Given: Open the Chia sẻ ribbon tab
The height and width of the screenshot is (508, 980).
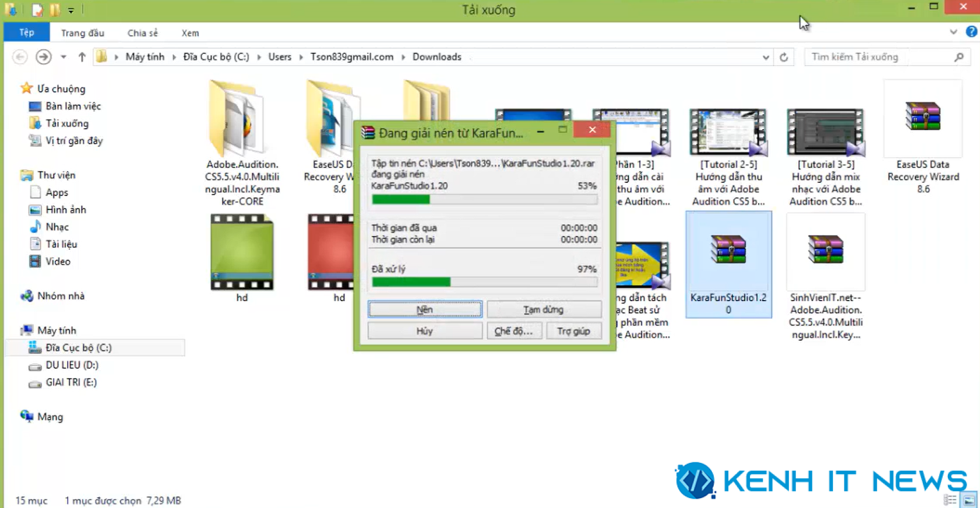Looking at the screenshot, I should (143, 33).
